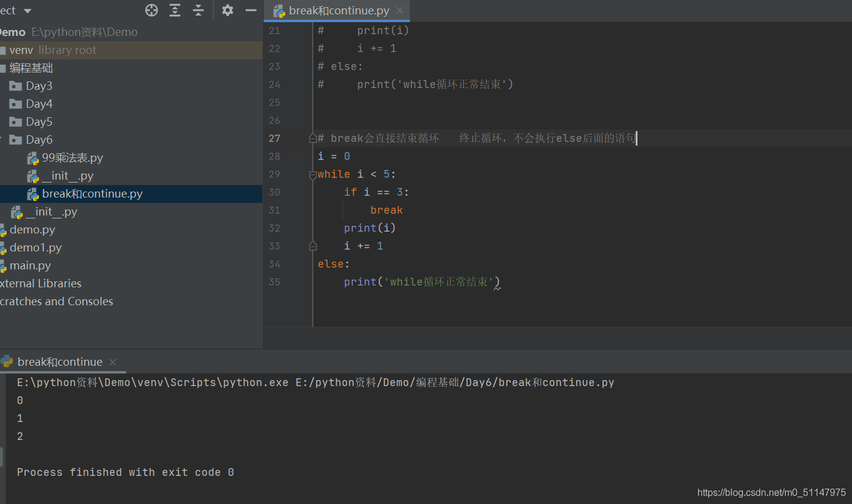Click the print('while循环正常结束') on line 35
This screenshot has height=504, width=852.
point(422,282)
